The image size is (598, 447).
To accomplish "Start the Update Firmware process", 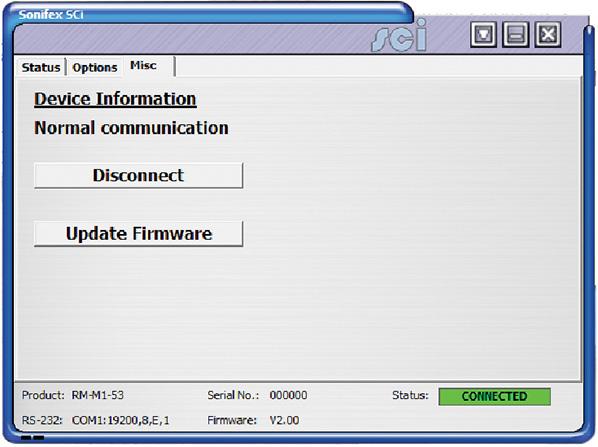I will (138, 234).
